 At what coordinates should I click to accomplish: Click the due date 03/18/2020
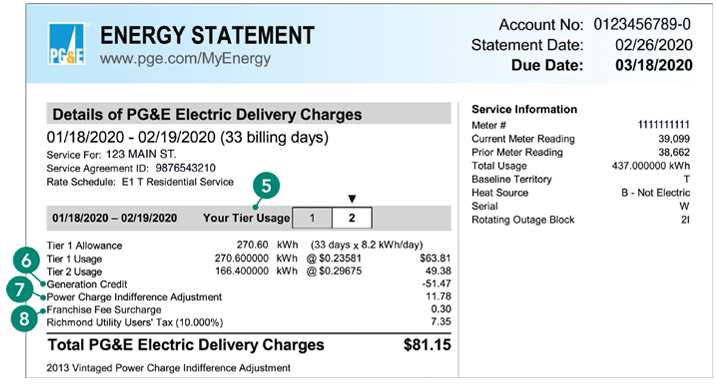[x=654, y=65]
